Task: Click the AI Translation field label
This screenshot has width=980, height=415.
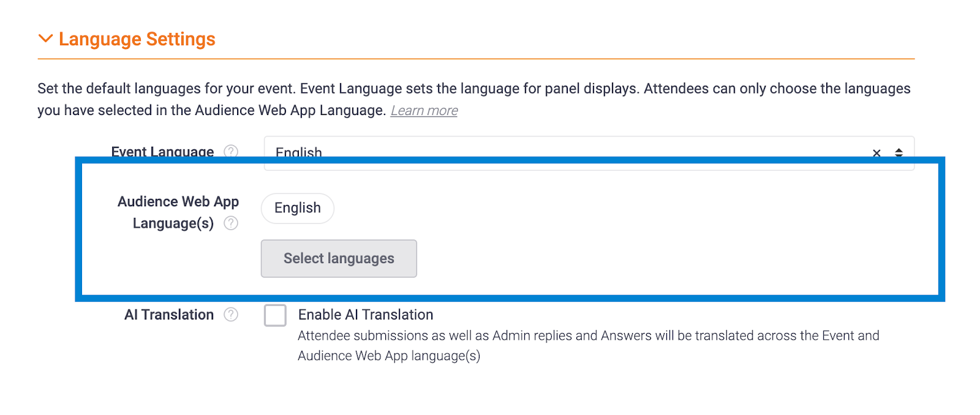Action: (x=169, y=315)
